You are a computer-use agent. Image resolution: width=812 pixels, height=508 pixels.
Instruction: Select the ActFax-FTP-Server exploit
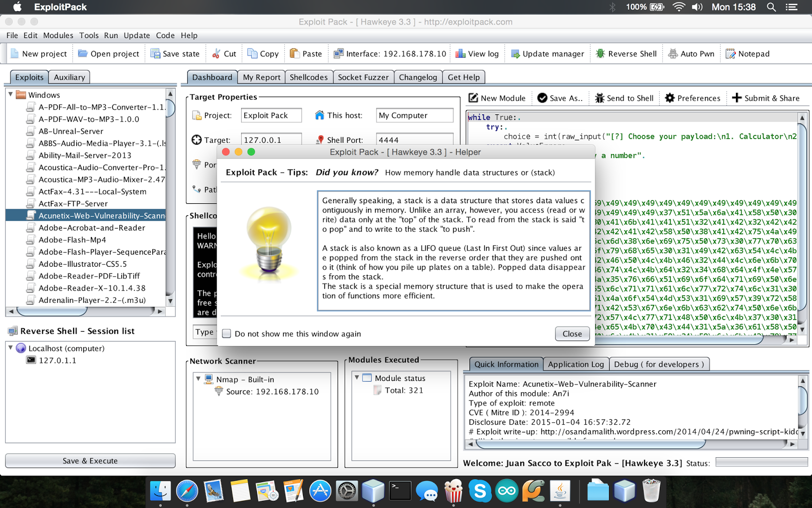(x=73, y=203)
